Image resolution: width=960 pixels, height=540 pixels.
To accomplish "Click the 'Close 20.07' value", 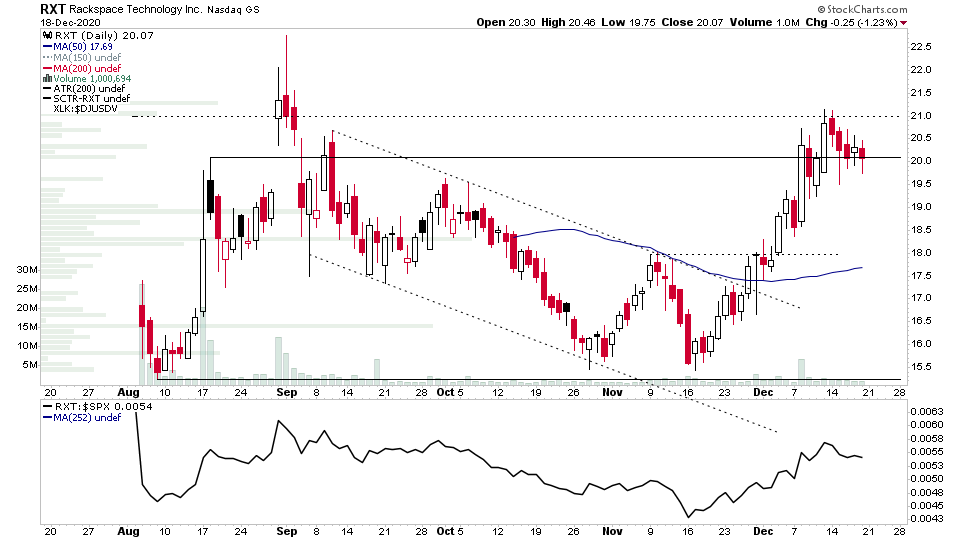I will [692, 23].
